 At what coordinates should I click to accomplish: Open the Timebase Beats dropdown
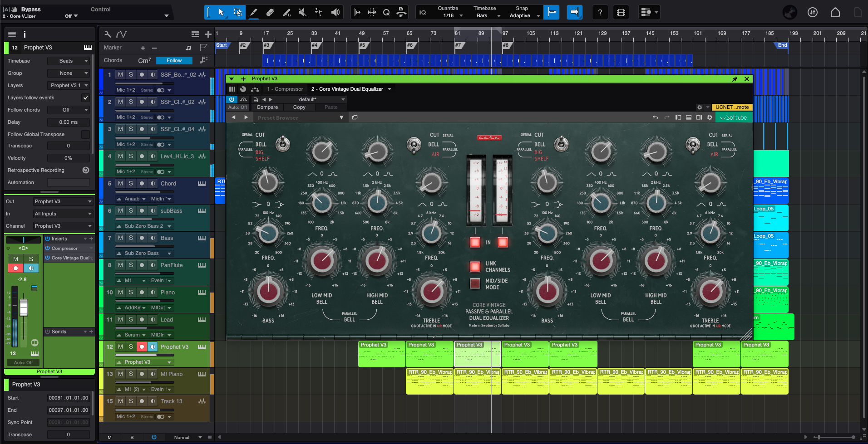(69, 61)
